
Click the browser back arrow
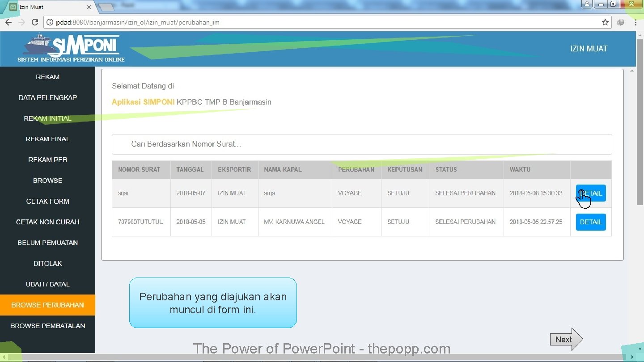pos(8,22)
